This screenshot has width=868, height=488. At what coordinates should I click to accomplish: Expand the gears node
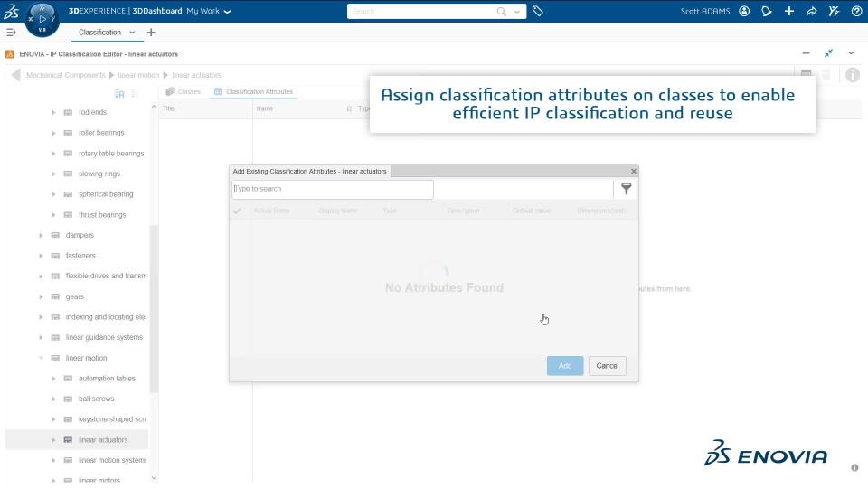pyautogui.click(x=41, y=296)
